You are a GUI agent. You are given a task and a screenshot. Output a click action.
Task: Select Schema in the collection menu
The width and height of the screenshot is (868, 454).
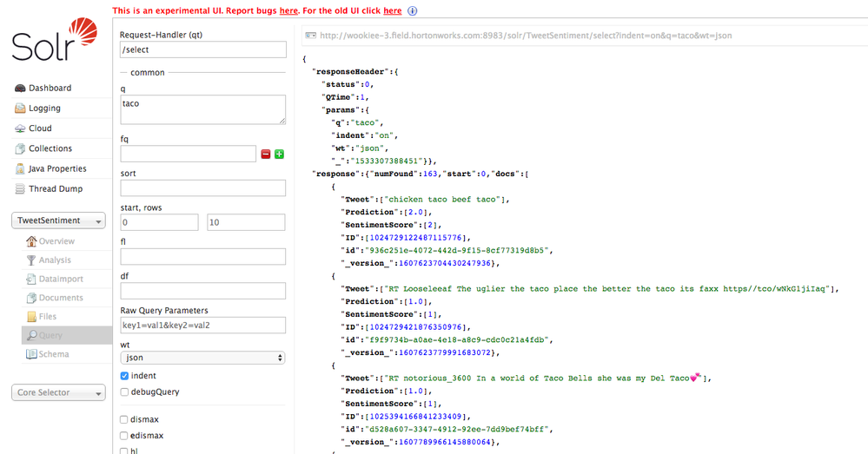(x=53, y=354)
